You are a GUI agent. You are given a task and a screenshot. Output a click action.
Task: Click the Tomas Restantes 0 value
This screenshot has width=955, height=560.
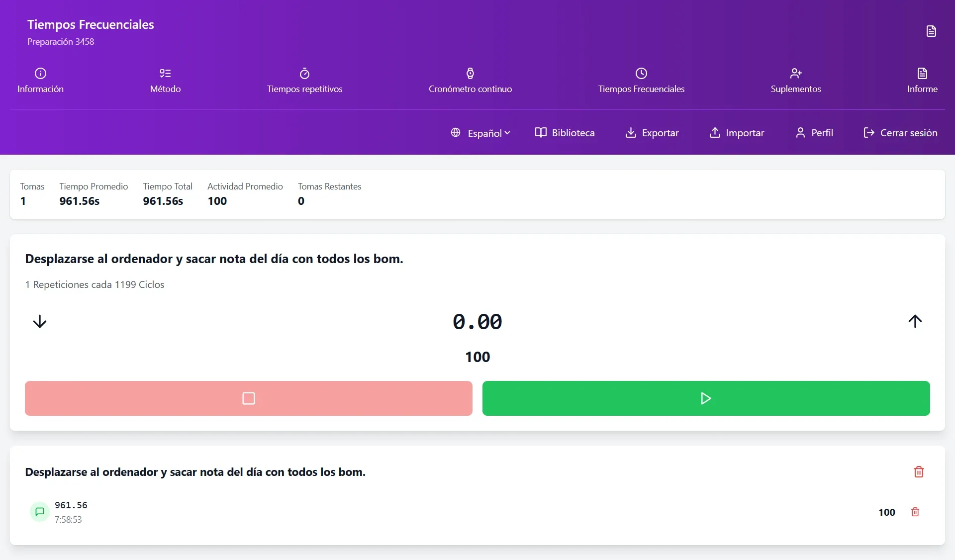pos(301,201)
